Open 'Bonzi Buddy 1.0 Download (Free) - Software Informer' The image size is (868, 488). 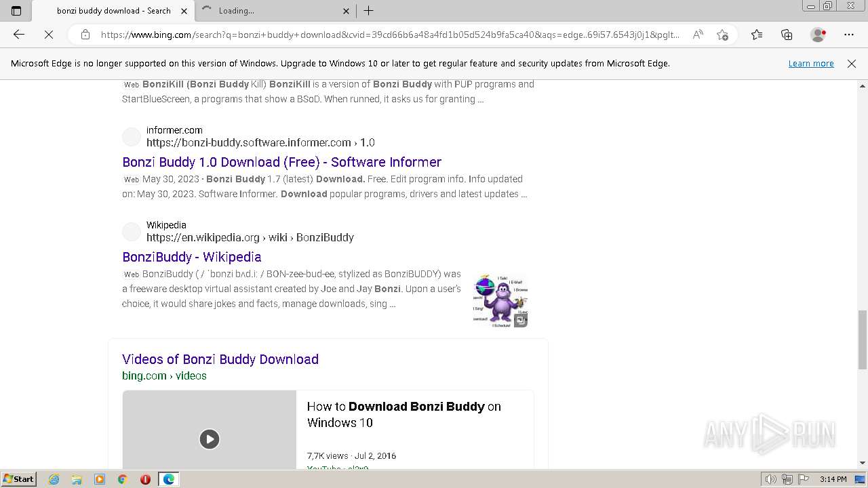click(x=281, y=162)
